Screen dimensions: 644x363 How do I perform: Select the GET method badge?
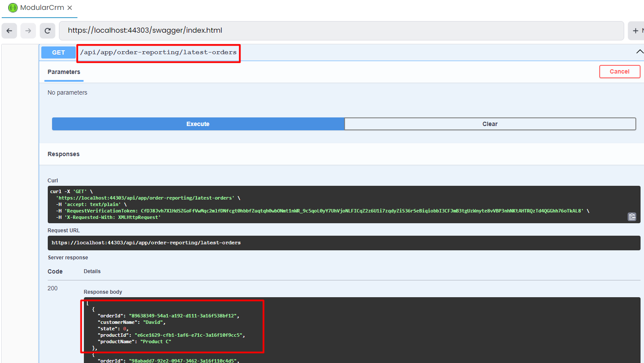tap(58, 52)
